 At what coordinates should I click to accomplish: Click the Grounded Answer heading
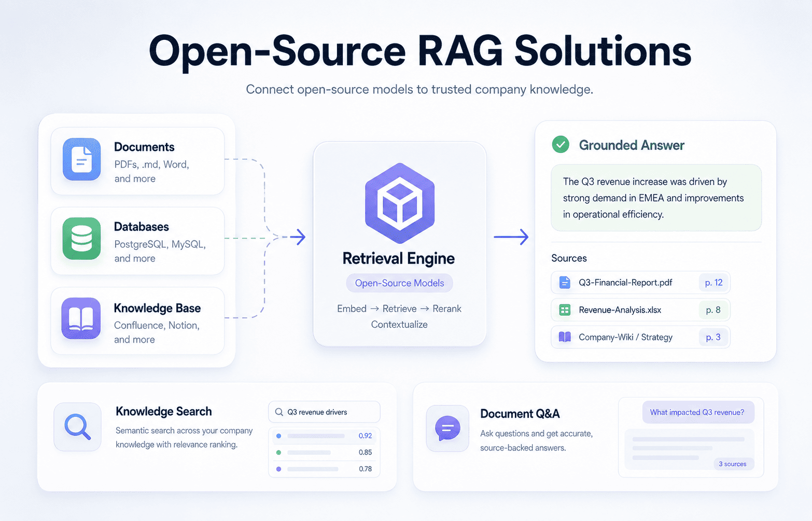(632, 145)
